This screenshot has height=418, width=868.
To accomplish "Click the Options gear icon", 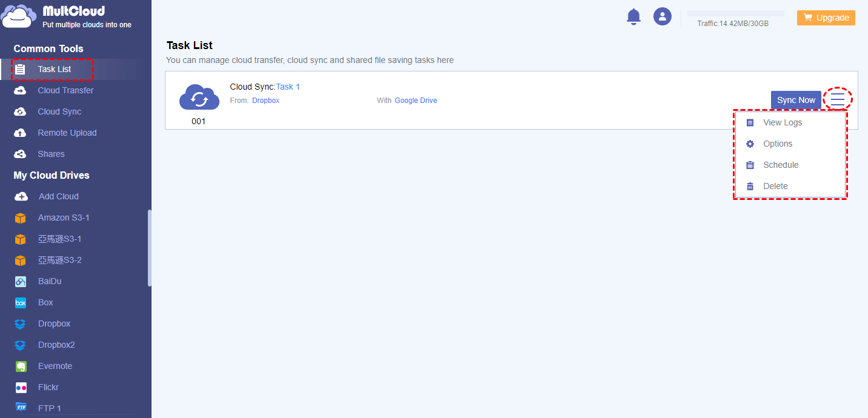I will click(x=750, y=144).
